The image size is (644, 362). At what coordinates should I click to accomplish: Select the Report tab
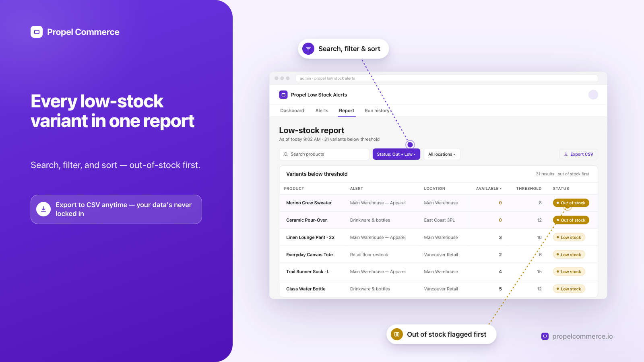pos(347,111)
